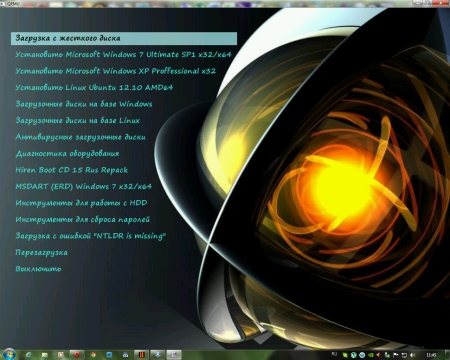Viewport: 450px width, 360px height.
Task: Select Linux Ubuntu 12.10 AMD64 install entry
Action: 94,87
